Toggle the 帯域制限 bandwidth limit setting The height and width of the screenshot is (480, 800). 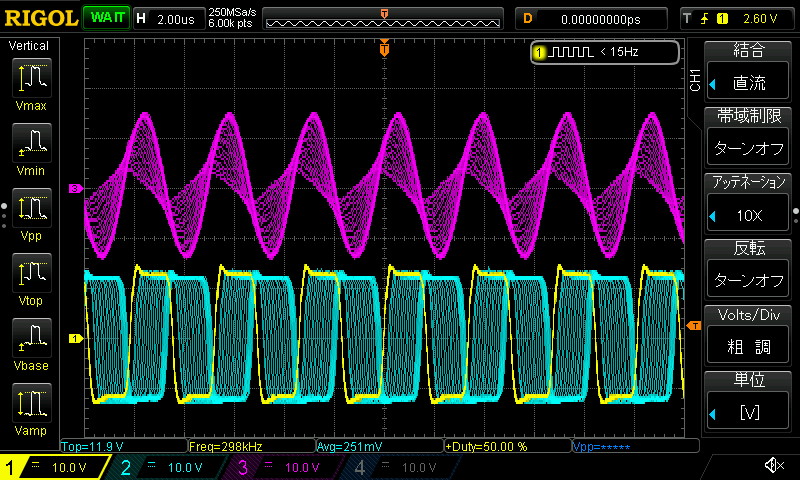[748, 148]
